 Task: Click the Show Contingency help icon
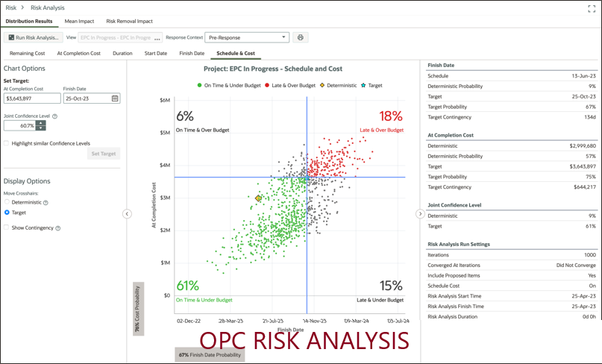pos(58,228)
